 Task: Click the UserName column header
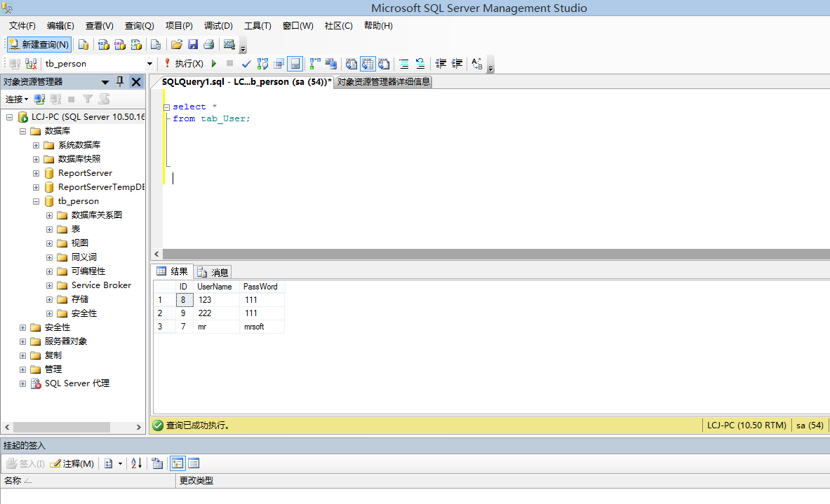pos(216,287)
